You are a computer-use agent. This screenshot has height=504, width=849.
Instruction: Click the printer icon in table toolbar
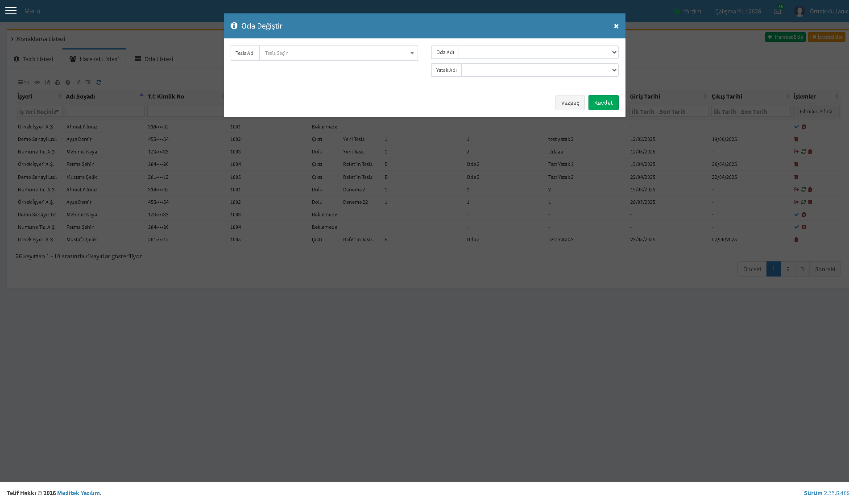click(x=58, y=83)
